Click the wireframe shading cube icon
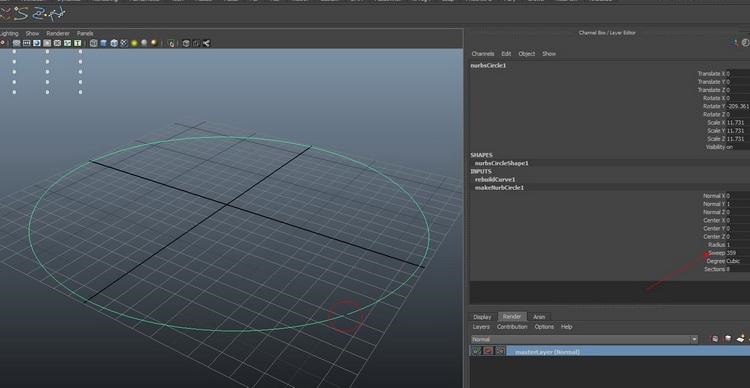This screenshot has width=750, height=388. (x=93, y=43)
